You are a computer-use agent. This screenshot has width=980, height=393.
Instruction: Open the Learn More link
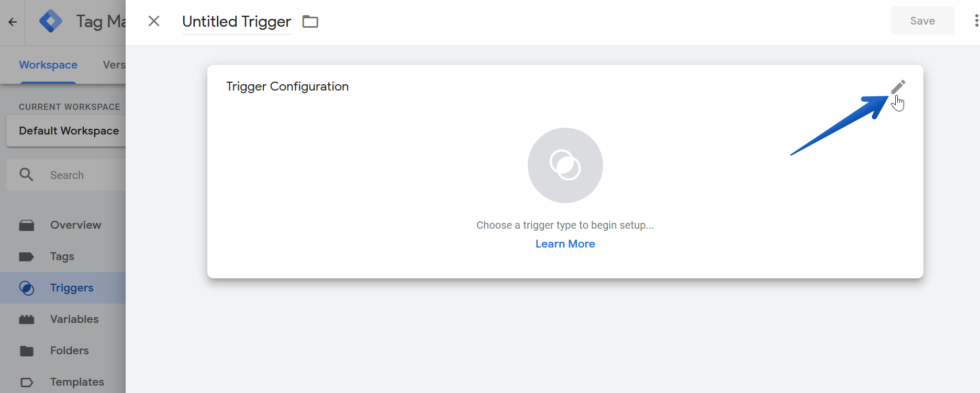point(565,244)
